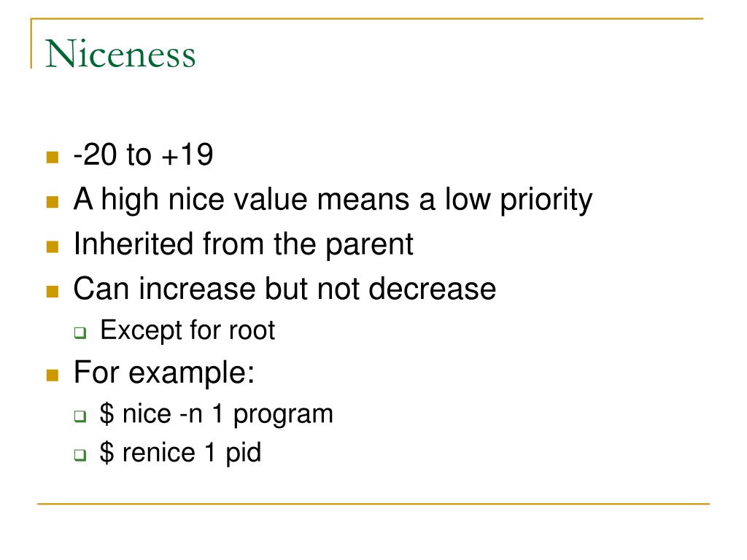Click the hollow bullet before renice 1 pid
747x560 pixels.
pyautogui.click(x=80, y=455)
